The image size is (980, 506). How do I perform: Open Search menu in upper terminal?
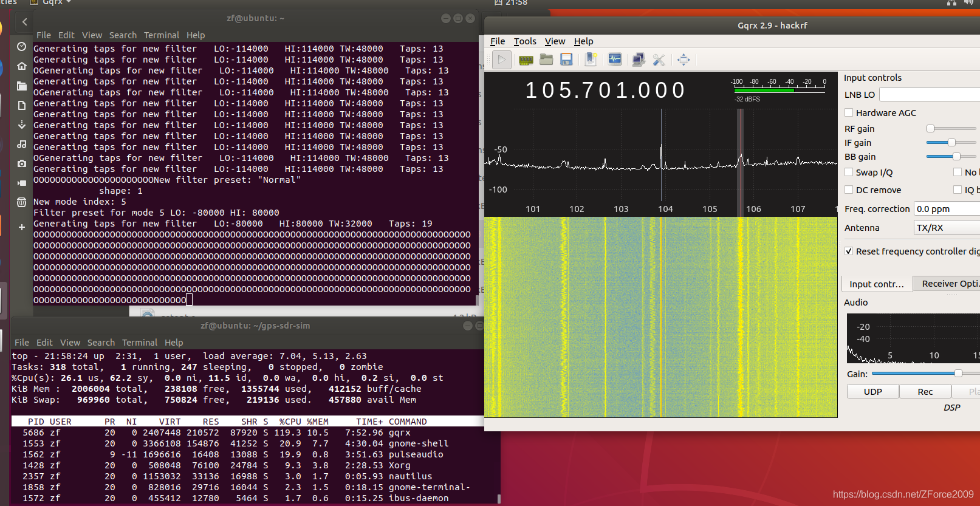pyautogui.click(x=123, y=35)
